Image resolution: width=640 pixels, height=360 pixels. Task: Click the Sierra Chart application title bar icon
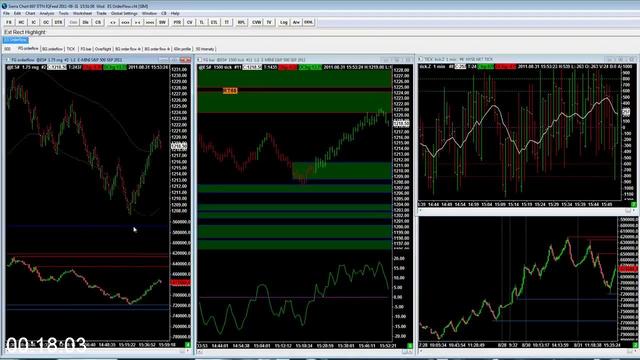pyautogui.click(x=4, y=6)
